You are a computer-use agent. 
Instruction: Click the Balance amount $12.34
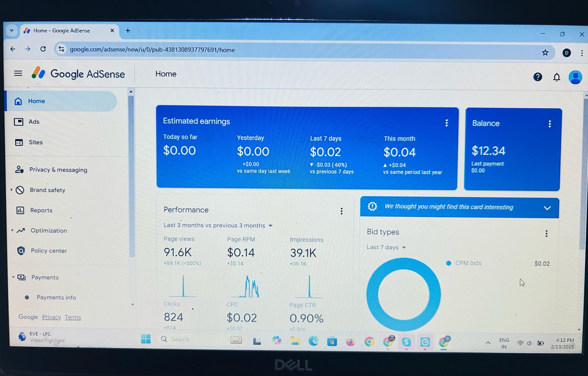click(488, 150)
